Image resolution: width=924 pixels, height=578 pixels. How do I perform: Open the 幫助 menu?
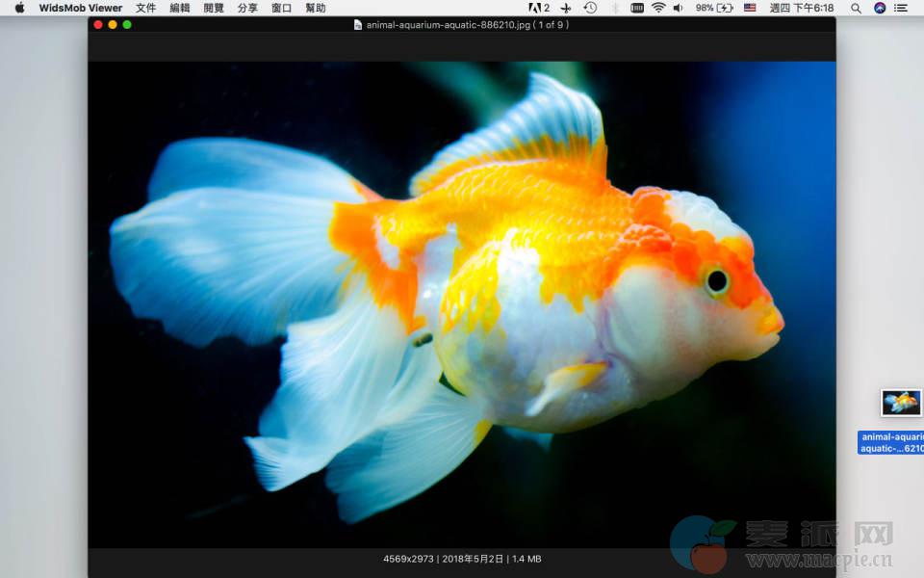(x=315, y=8)
